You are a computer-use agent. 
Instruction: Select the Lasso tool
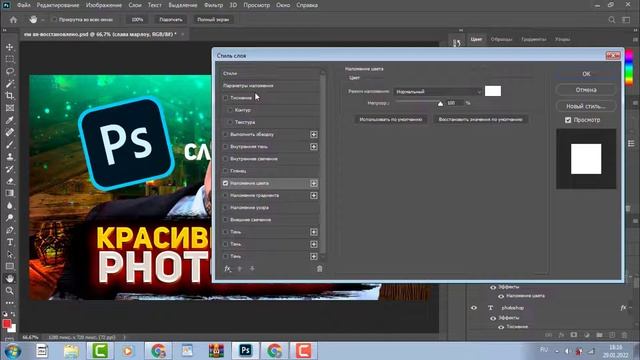(x=9, y=71)
